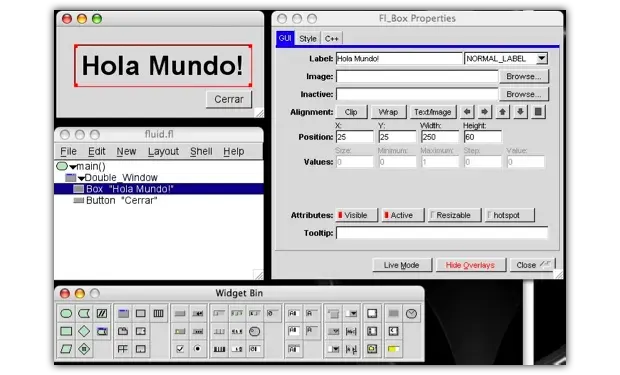Add a Group widget from Widget Bin
Image resolution: width=620 pixels, height=375 pixels.
coord(141,314)
